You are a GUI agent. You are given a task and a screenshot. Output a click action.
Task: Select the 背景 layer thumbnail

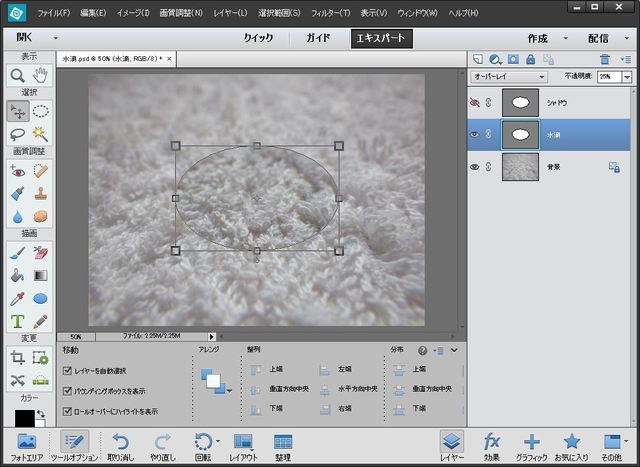(519, 167)
